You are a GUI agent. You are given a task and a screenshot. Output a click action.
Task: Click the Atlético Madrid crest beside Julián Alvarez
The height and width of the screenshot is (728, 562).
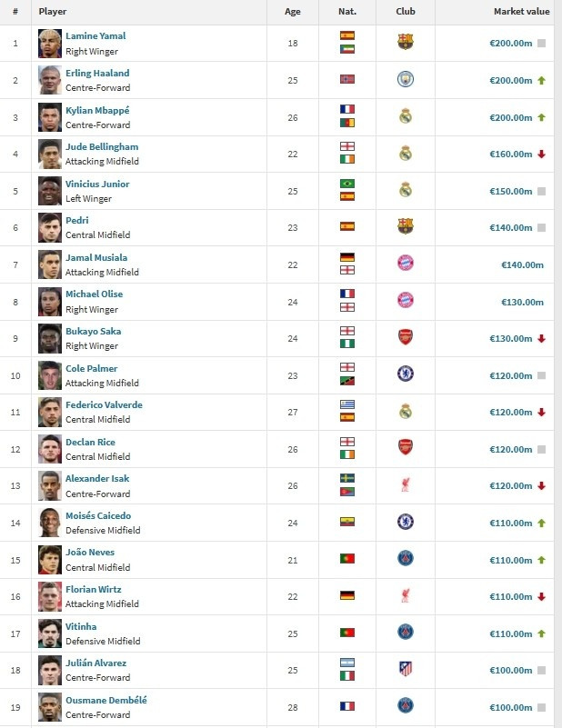406,670
